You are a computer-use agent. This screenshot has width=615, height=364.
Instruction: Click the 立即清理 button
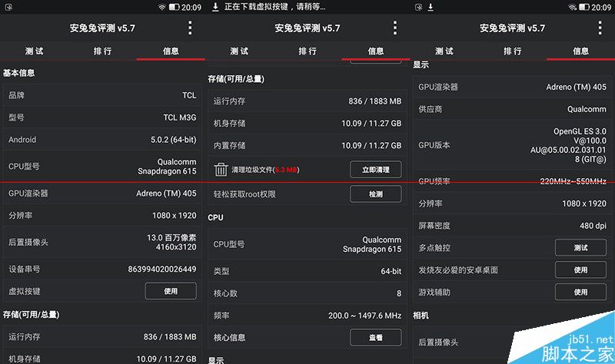click(375, 170)
